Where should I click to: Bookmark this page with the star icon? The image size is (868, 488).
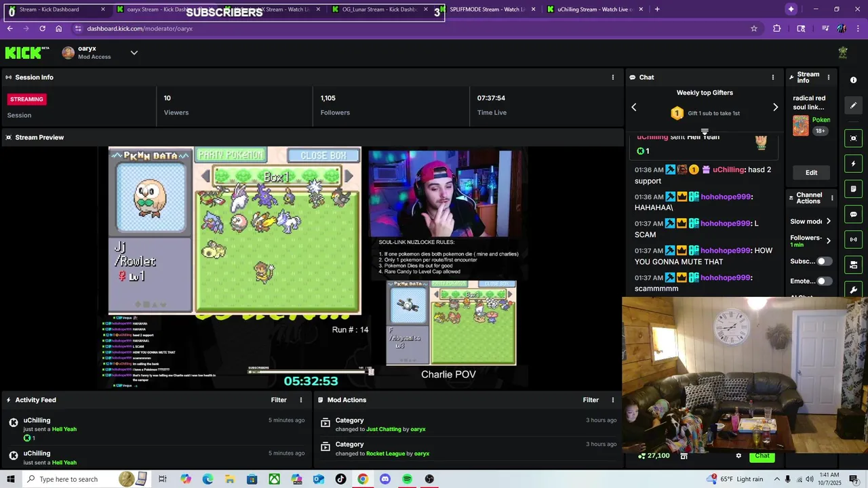[x=753, y=28]
